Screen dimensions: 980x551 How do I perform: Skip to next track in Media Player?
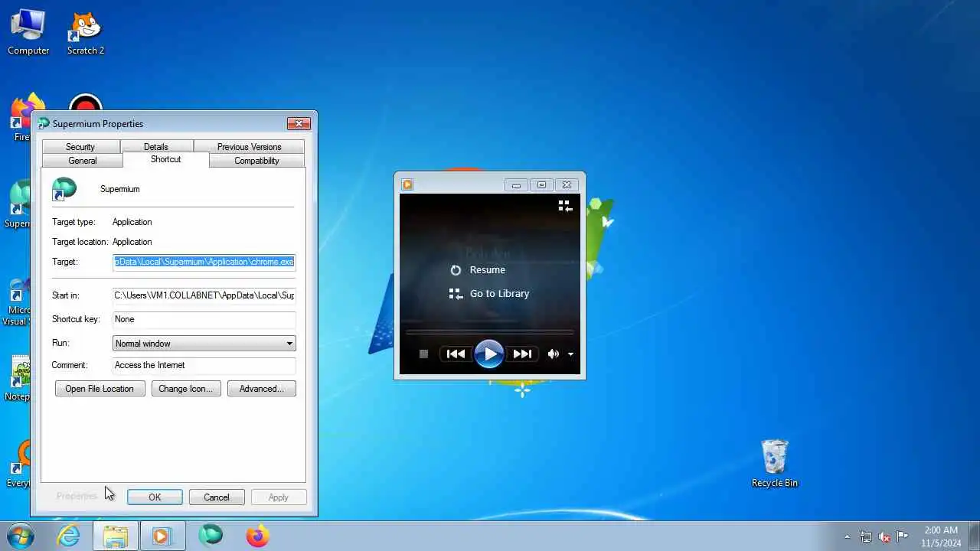522,354
